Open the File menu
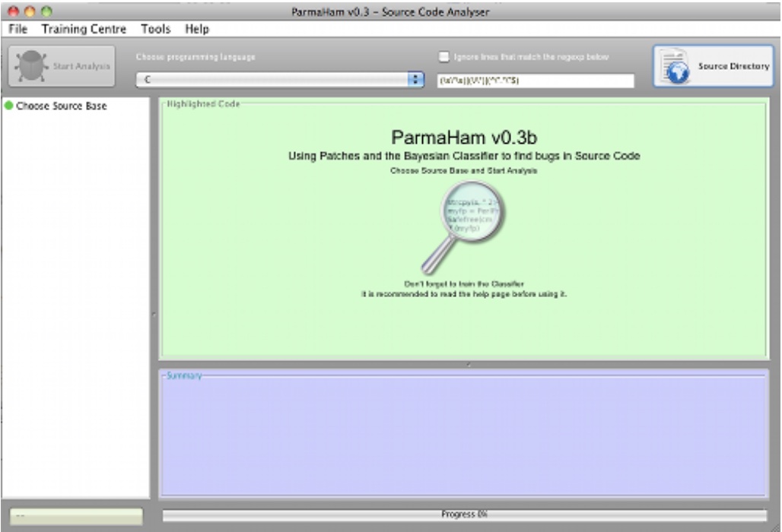The image size is (782, 532). click(x=17, y=29)
